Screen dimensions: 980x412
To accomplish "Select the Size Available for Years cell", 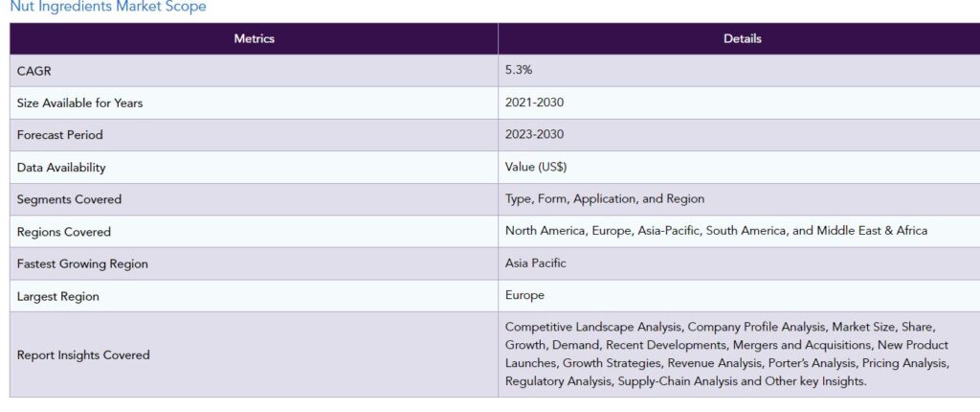I will 254,103.
